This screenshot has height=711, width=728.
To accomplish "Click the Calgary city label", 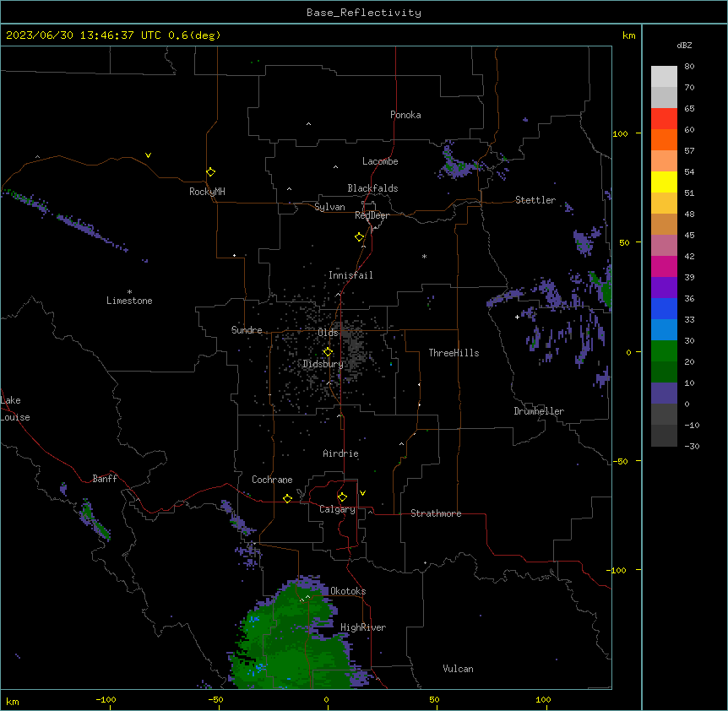I will [x=337, y=509].
